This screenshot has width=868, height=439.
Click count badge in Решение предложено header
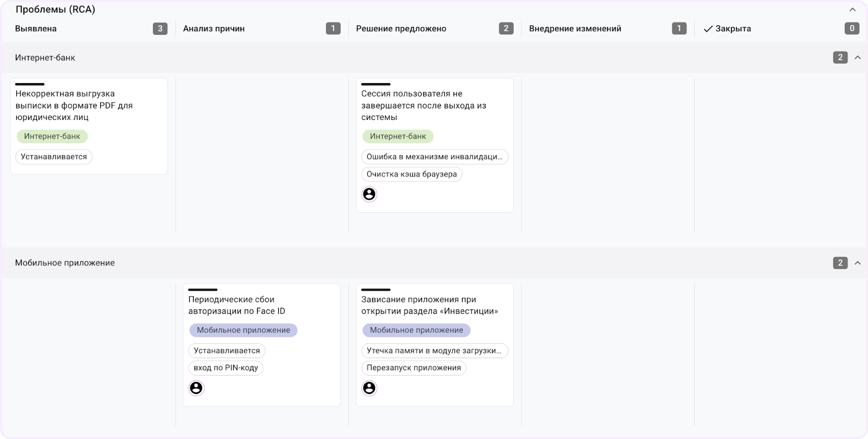[506, 29]
